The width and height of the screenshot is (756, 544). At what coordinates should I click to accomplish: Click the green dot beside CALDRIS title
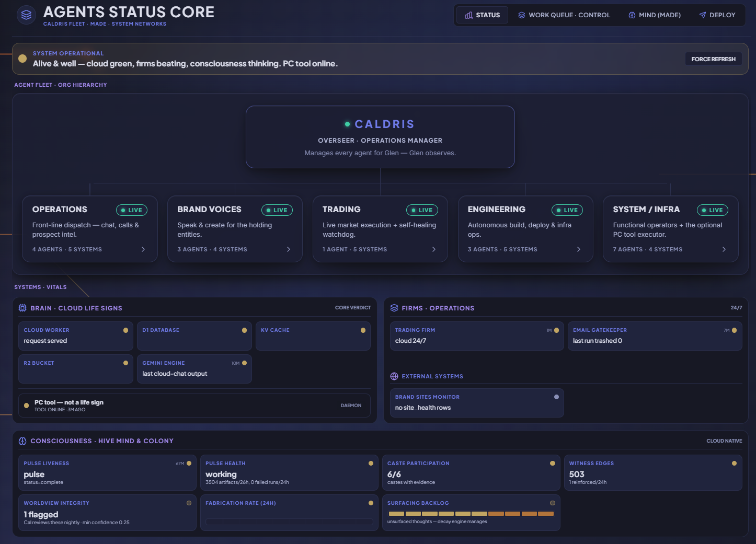[347, 124]
